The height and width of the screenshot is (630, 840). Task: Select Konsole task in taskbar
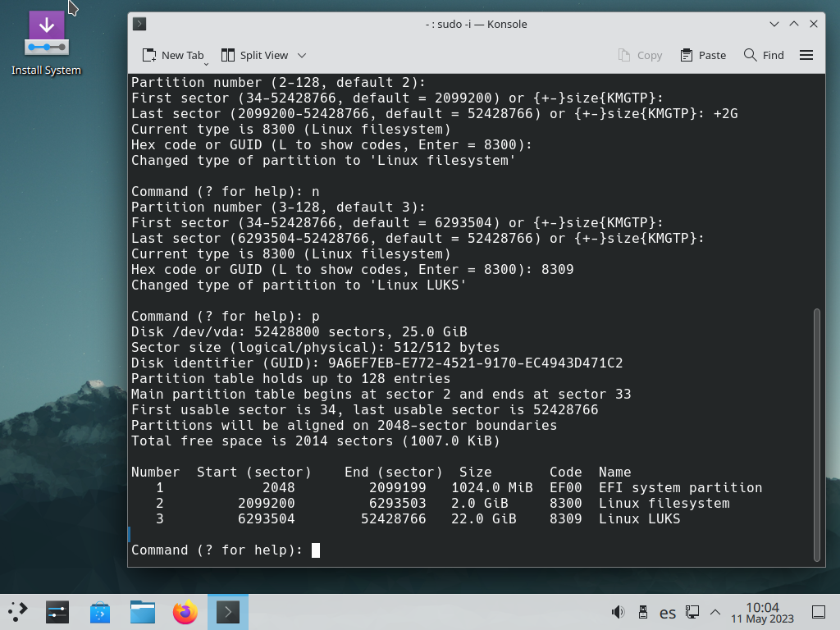tap(228, 612)
